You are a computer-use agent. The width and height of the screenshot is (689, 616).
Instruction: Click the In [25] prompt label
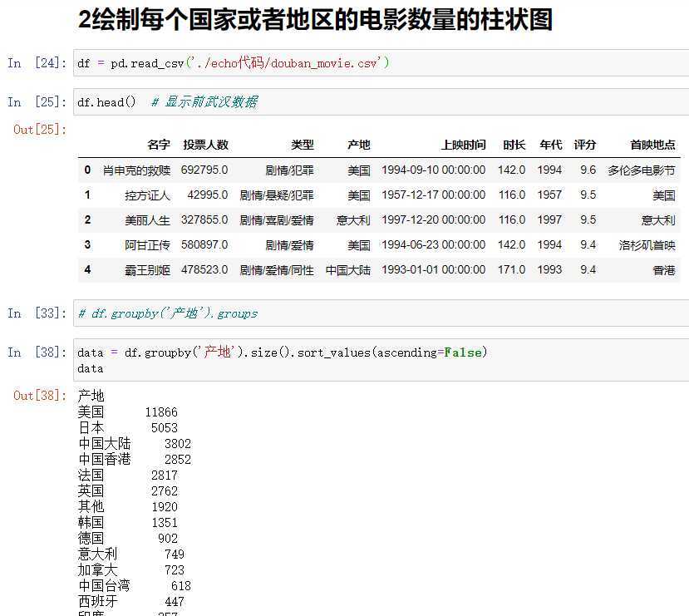[x=37, y=102]
